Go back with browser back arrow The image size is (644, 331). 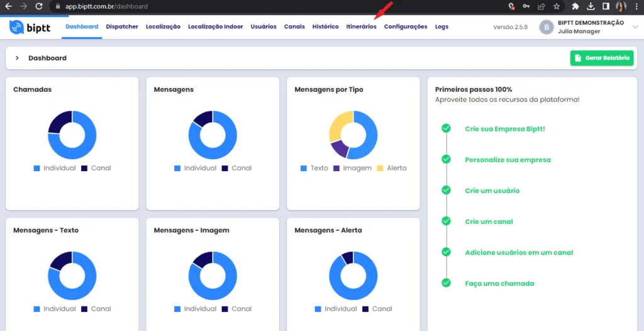pos(8,6)
